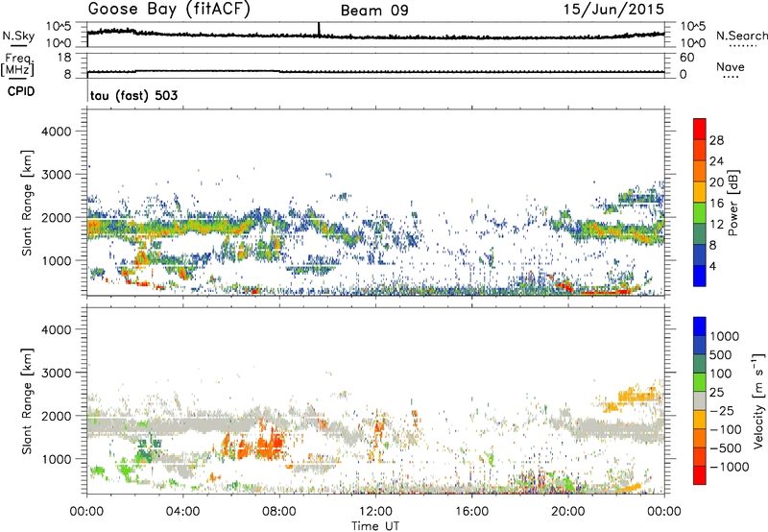Click the 'Slant Range [km]' label of power panel

click(27, 203)
